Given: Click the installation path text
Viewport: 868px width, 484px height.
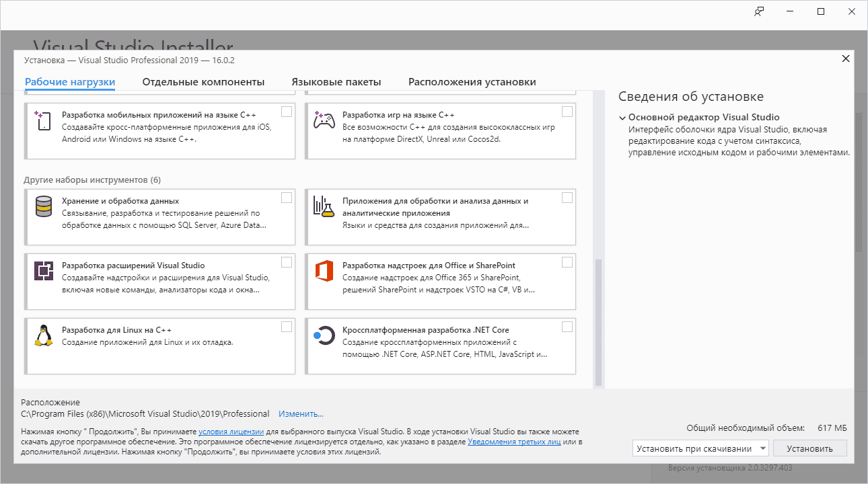Looking at the screenshot, I should click(x=145, y=414).
